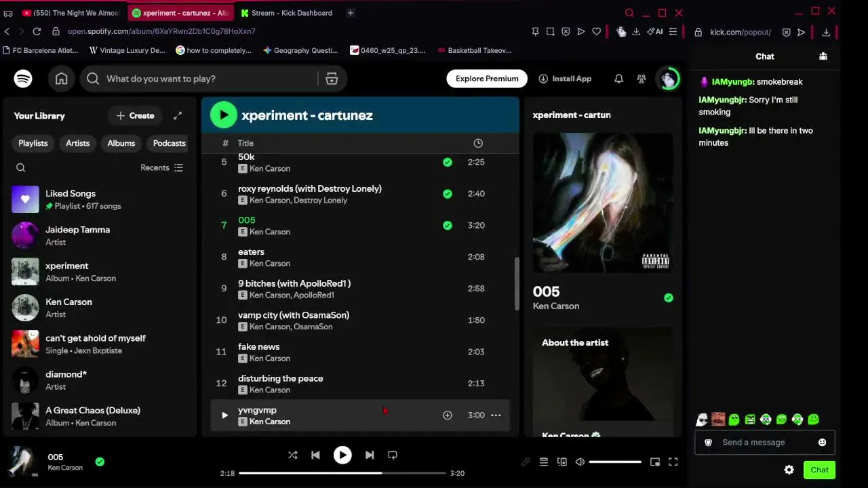Viewport: 868px width, 488px height.
Task: Add yvngvmp to Liked Songs
Action: point(448,415)
